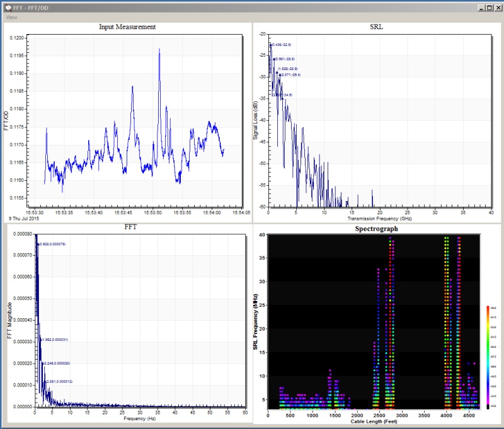
Task: Select the (0.981,-25.8) peak label on SRL
Action: pyautogui.click(x=285, y=59)
